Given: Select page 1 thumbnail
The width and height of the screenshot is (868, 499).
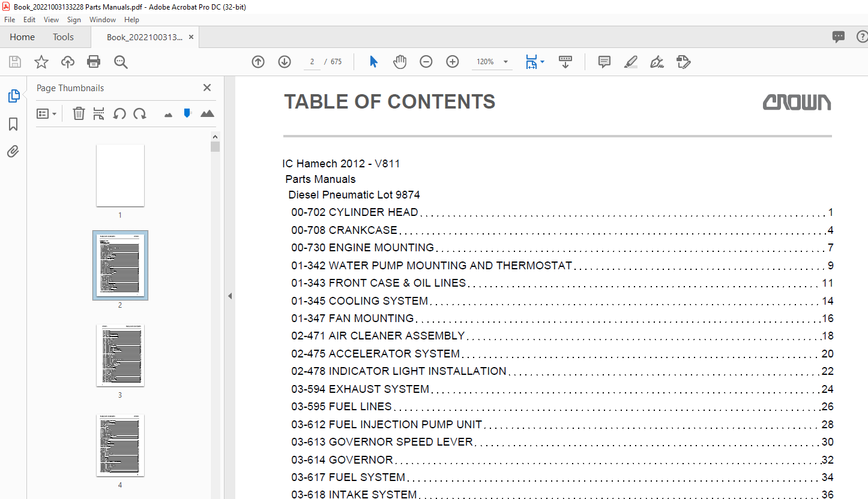Looking at the screenshot, I should pos(120,175).
